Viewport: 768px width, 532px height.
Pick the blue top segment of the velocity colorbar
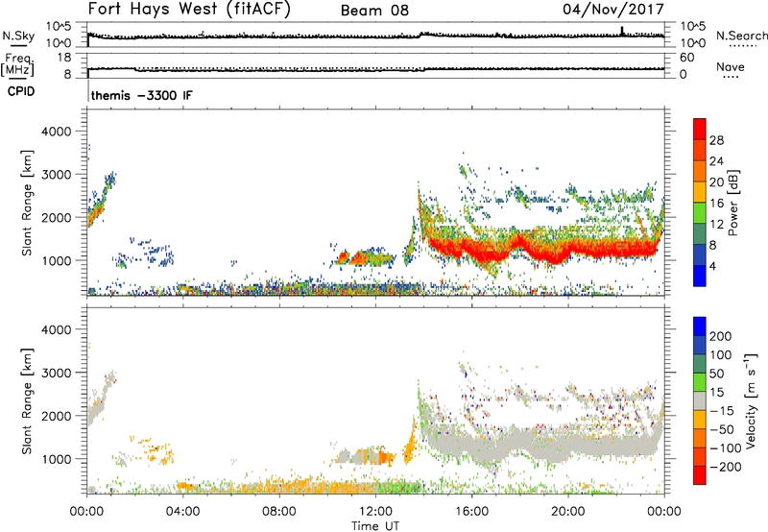[700, 326]
